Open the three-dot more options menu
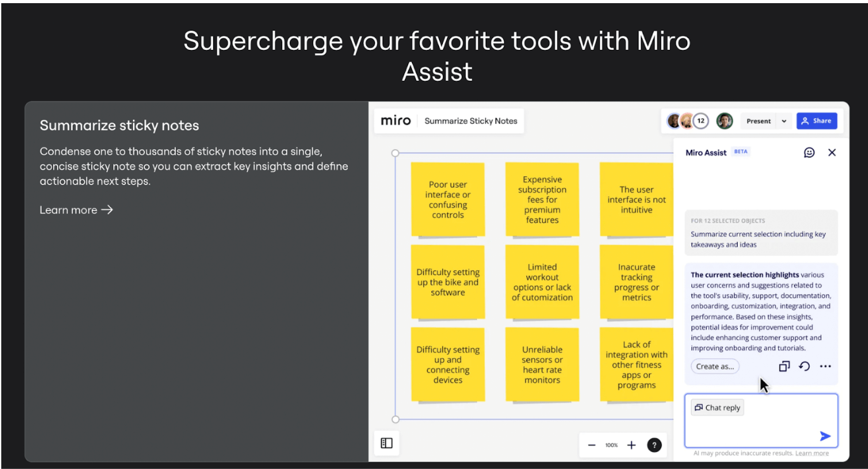 825,366
